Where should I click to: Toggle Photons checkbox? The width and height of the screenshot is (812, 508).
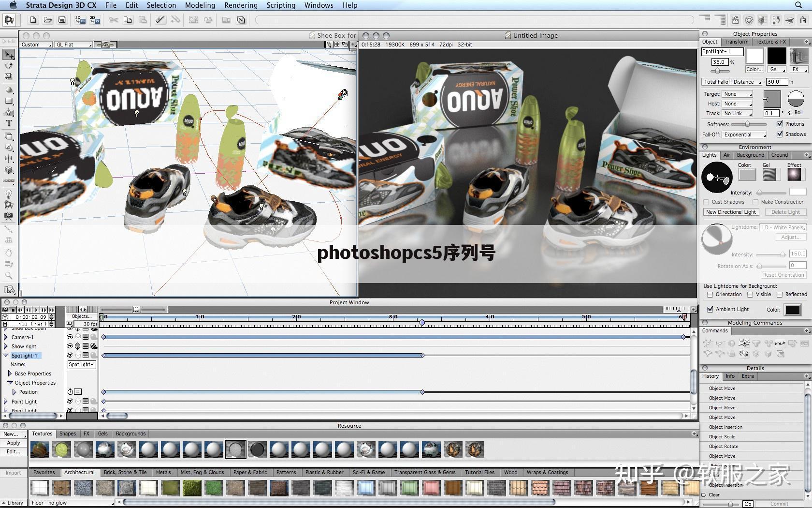pyautogui.click(x=780, y=124)
